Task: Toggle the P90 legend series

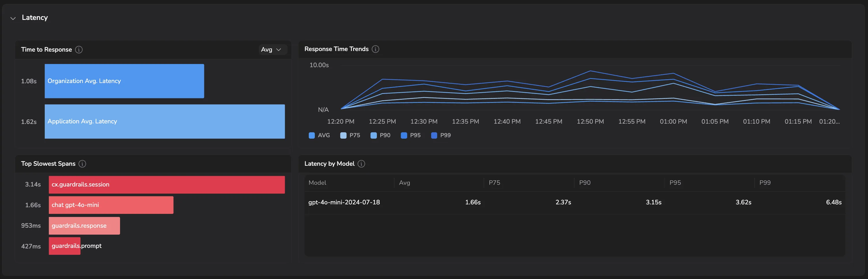Action: point(380,135)
